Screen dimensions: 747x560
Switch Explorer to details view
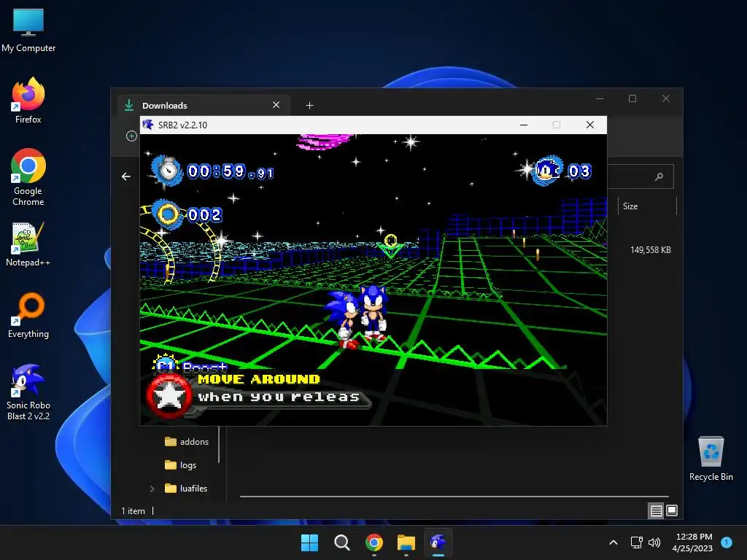pos(656,511)
